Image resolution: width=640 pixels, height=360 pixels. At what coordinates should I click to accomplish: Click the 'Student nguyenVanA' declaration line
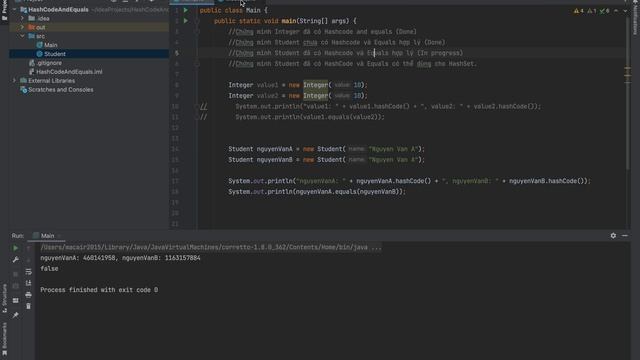point(327,149)
